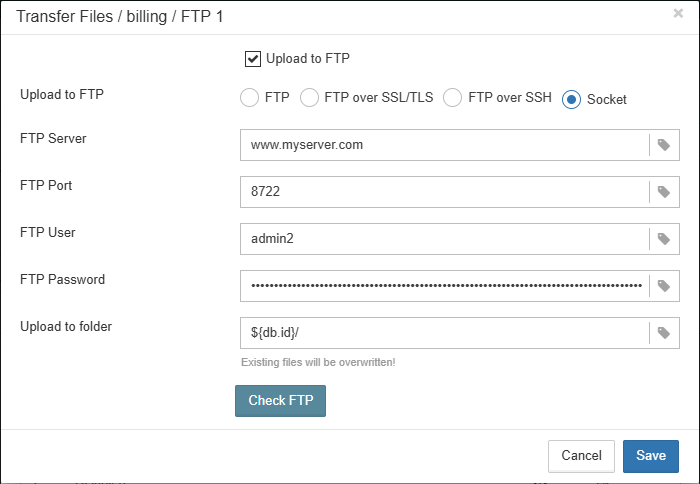Choose the FTP over SSH protocol
The width and height of the screenshot is (700, 484).
453,98
